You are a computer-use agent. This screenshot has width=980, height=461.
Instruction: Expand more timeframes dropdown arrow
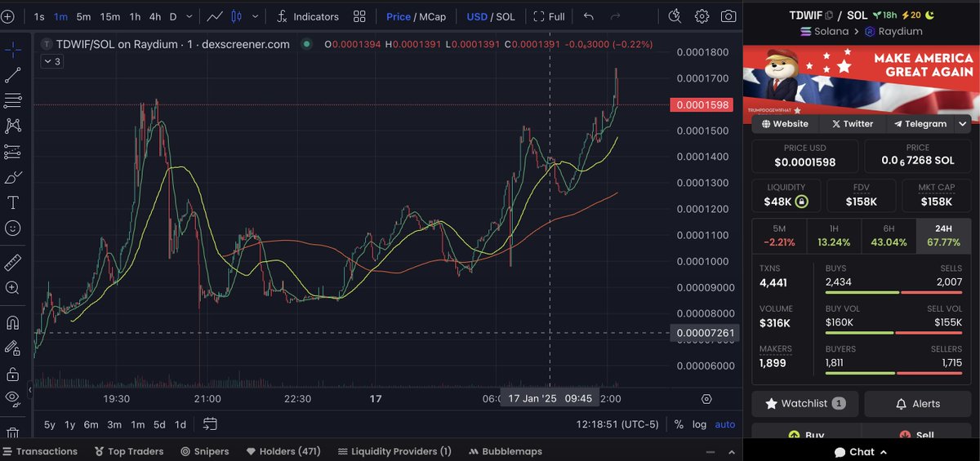click(191, 16)
